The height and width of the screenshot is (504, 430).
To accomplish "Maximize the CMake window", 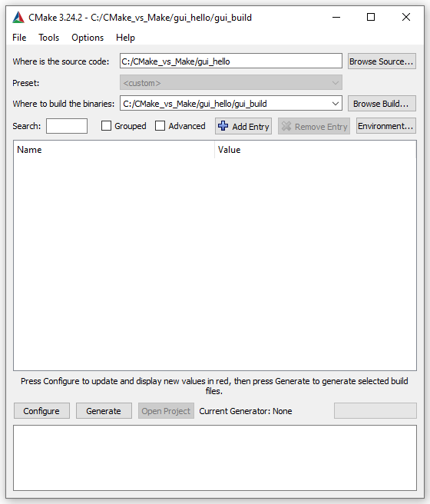I will (x=371, y=18).
